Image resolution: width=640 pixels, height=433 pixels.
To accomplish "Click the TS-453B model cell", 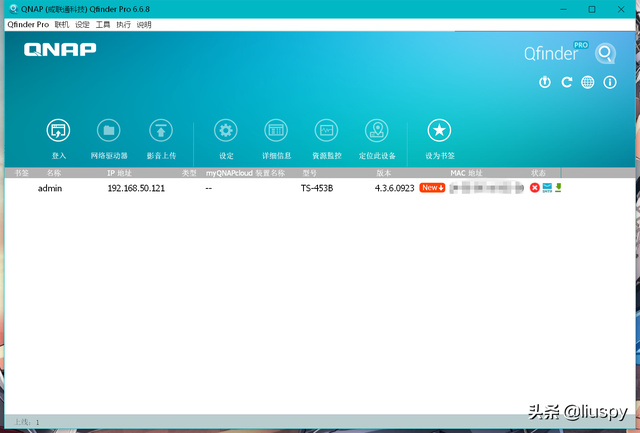I will click(317, 188).
